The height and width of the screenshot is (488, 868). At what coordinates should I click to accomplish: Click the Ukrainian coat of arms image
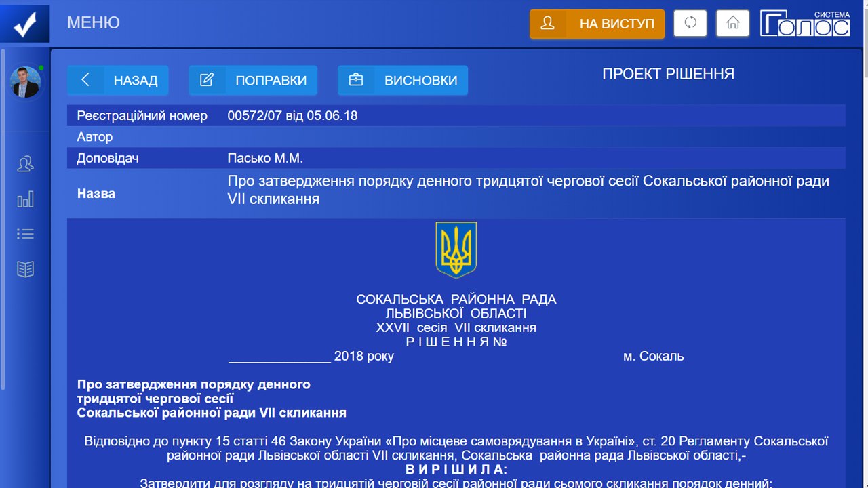[456, 249]
